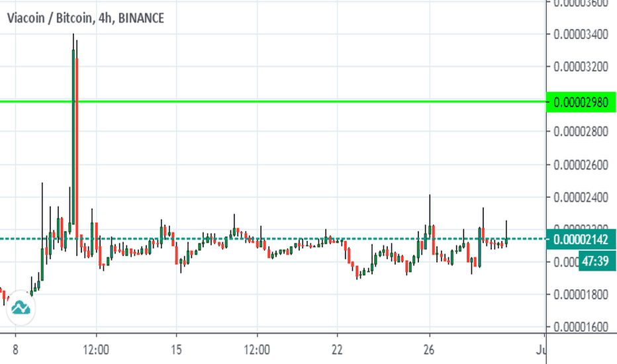
Task: Click the TradingView round logo icon
Action: click(x=21, y=308)
